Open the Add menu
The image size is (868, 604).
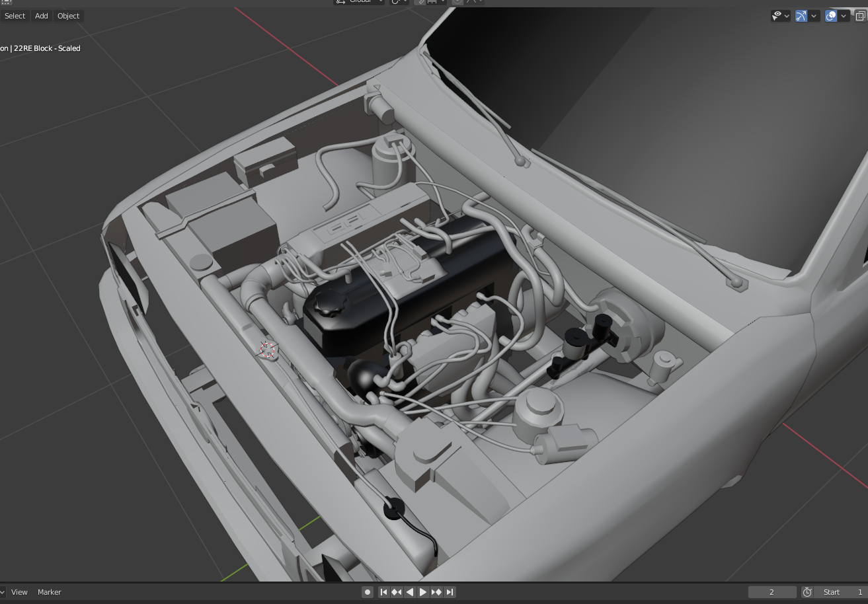[42, 16]
